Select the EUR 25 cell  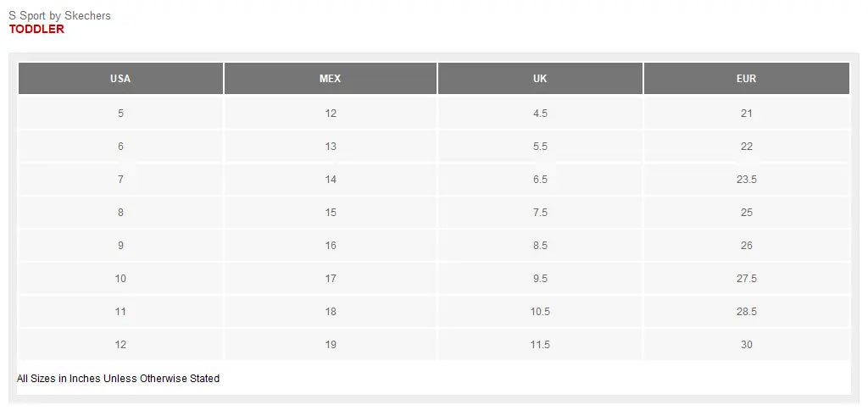coord(746,213)
